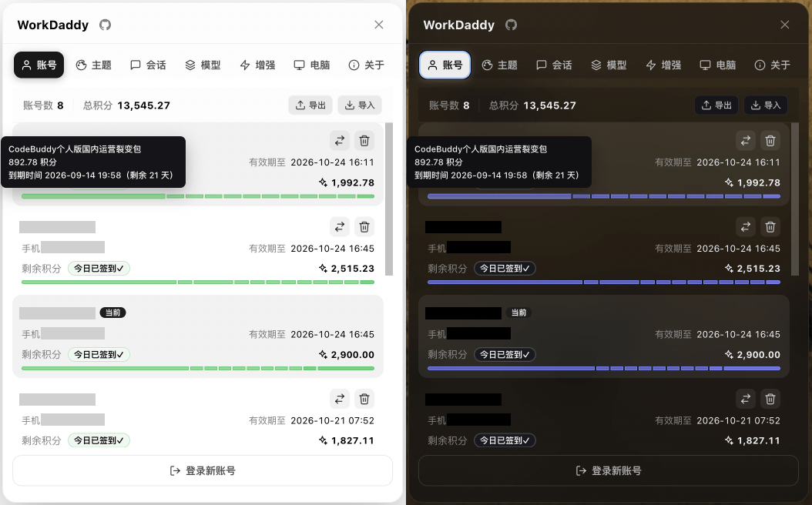Open GitHub icon in dark WorkDaddy window

511,25
